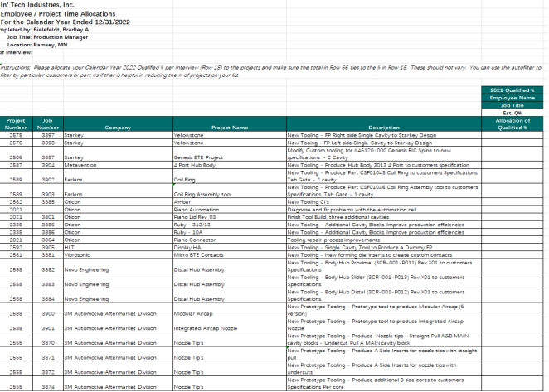
Task: Click job number 3904 cell
Action: [48, 165]
